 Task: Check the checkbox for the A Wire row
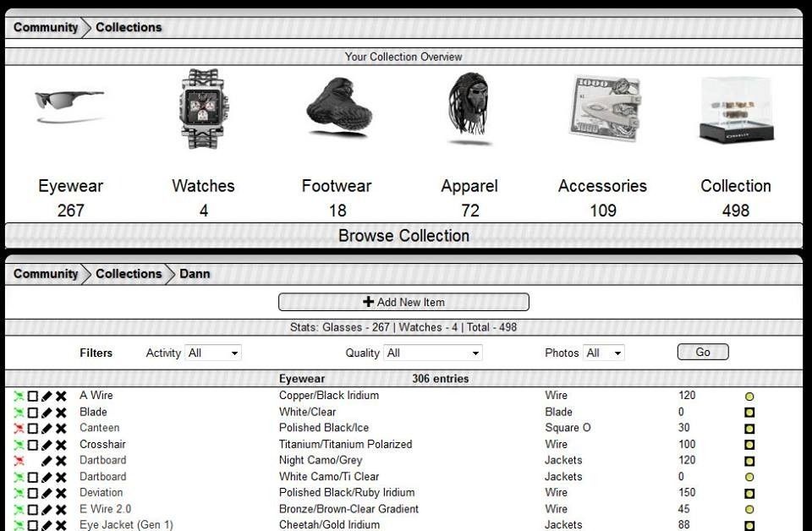(x=33, y=396)
